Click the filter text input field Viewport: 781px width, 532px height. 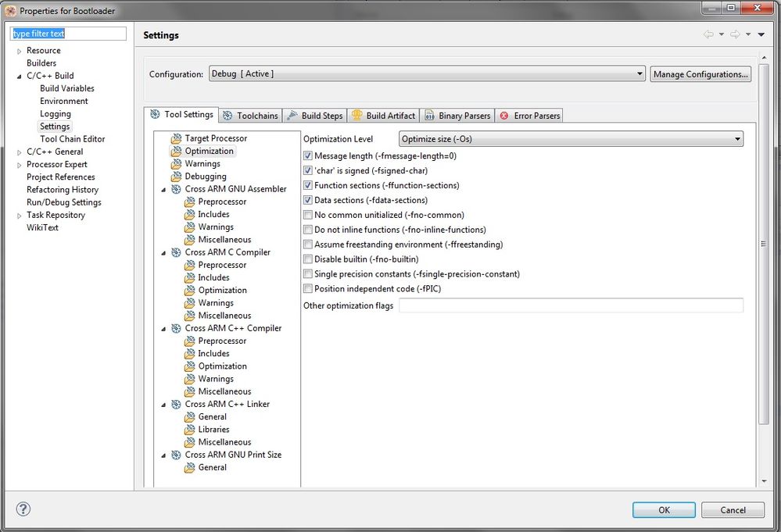(x=68, y=34)
